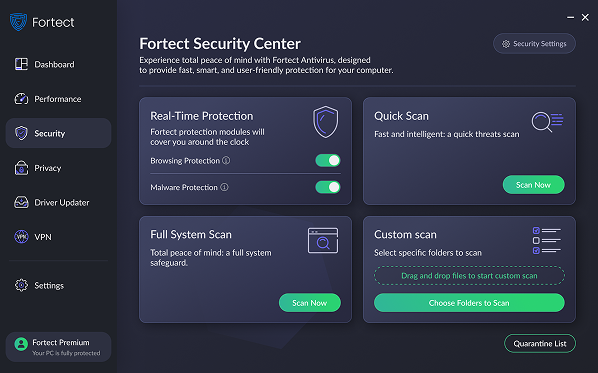Open the Privacy section
The height and width of the screenshot is (373, 598).
(x=58, y=168)
